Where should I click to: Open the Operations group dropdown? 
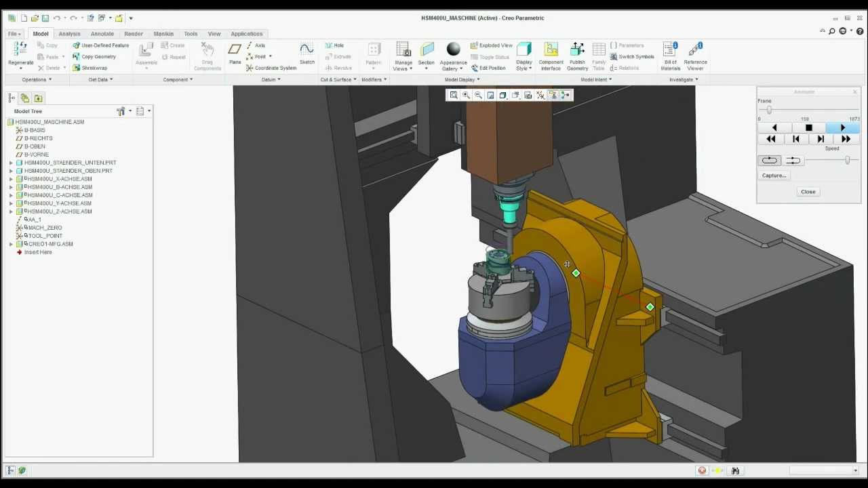(x=37, y=80)
